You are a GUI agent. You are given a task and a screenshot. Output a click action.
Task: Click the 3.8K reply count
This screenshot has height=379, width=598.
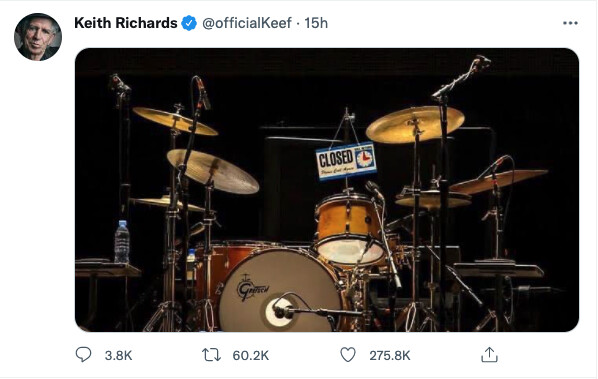[118, 355]
